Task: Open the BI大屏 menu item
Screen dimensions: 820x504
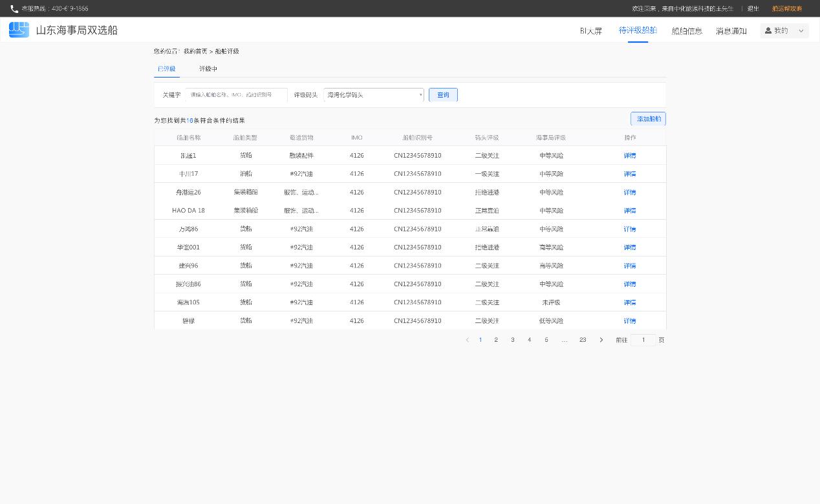Action: tap(590, 31)
